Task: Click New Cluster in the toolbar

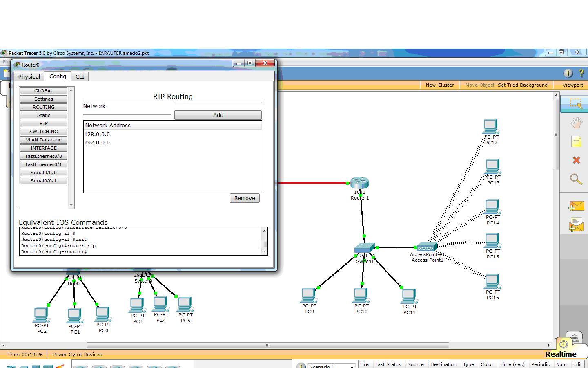Action: coord(440,85)
